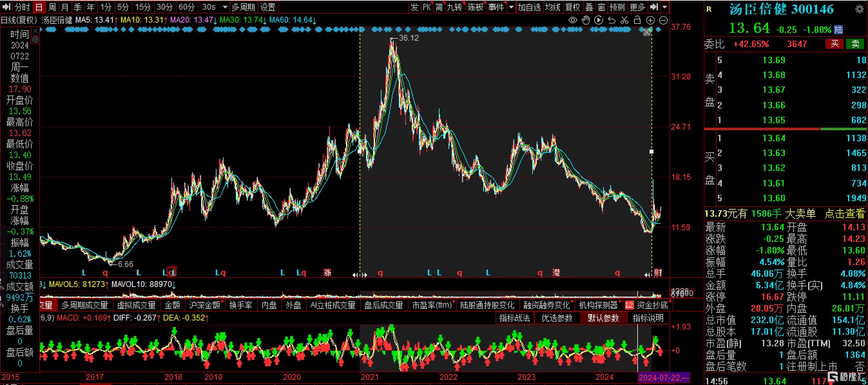Click the replay playback icon above chart
The height and width of the screenshot is (385, 868).
(x=598, y=20)
